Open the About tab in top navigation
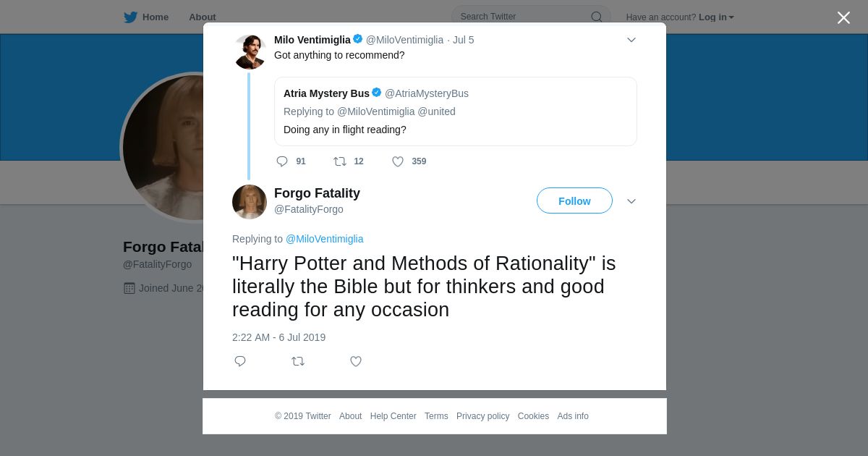The height and width of the screenshot is (456, 868). 202,17
